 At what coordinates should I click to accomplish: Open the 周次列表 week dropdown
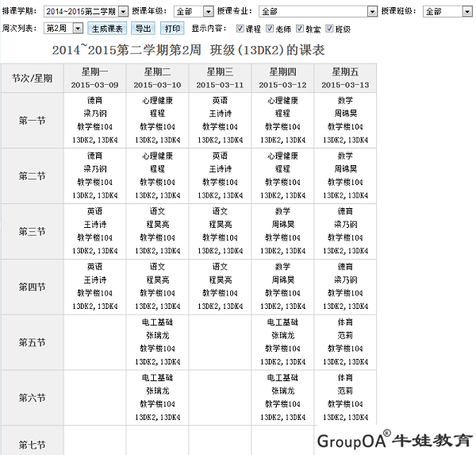63,29
